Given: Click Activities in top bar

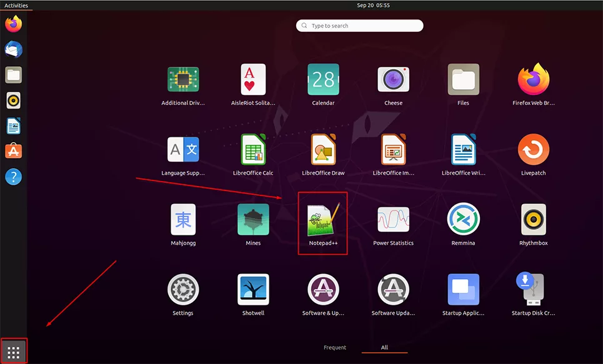Looking at the screenshot, I should coord(16,6).
